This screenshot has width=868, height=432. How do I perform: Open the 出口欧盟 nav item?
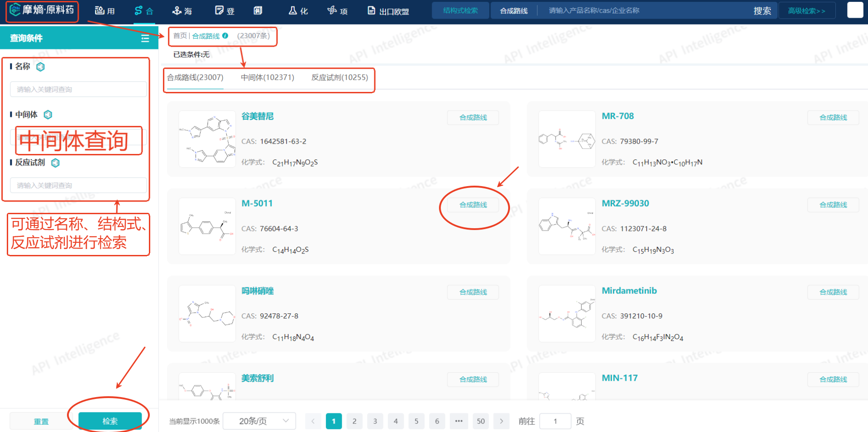388,11
